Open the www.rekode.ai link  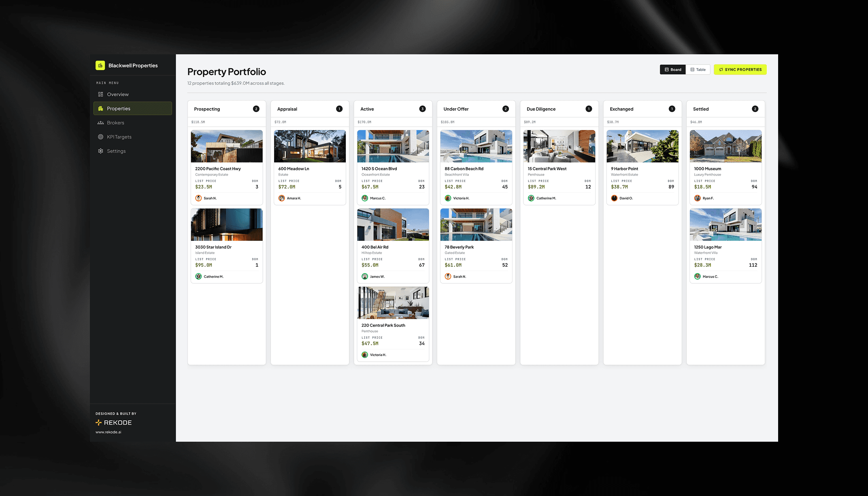[108, 432]
